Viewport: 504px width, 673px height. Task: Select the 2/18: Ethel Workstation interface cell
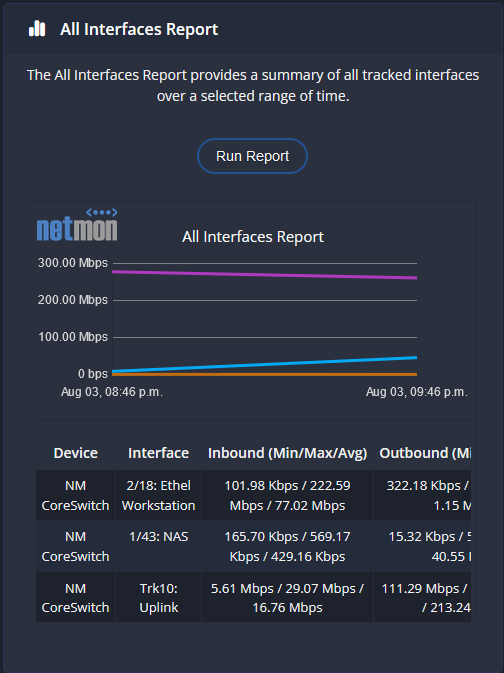pyautogui.click(x=158, y=495)
